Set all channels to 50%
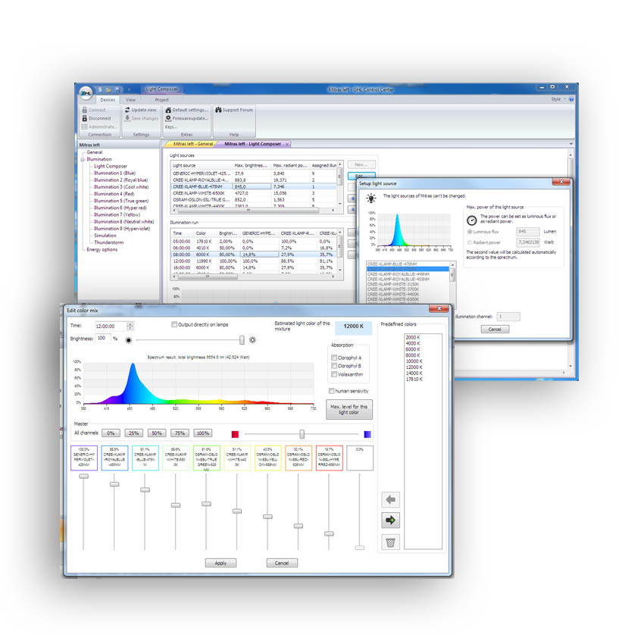644x644 pixels. pyautogui.click(x=157, y=433)
